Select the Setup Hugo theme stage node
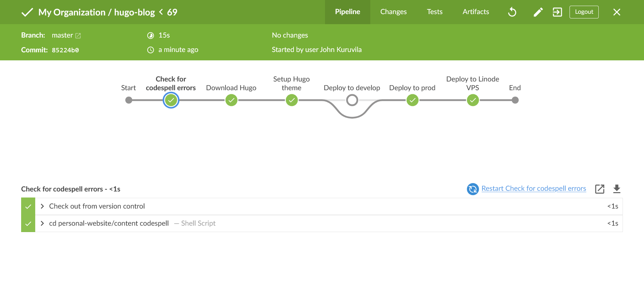The width and height of the screenshot is (644, 281). coord(292,100)
